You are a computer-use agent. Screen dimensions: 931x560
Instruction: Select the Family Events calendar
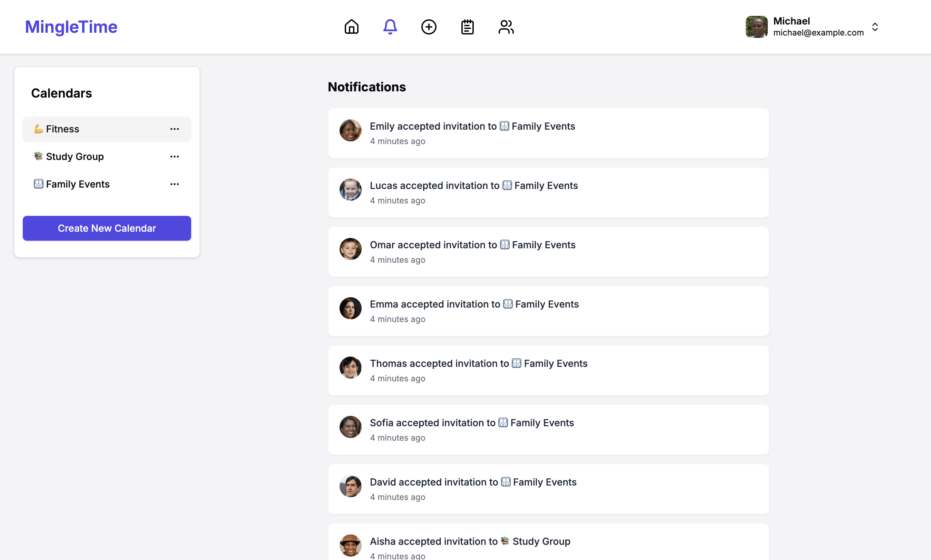click(x=77, y=184)
